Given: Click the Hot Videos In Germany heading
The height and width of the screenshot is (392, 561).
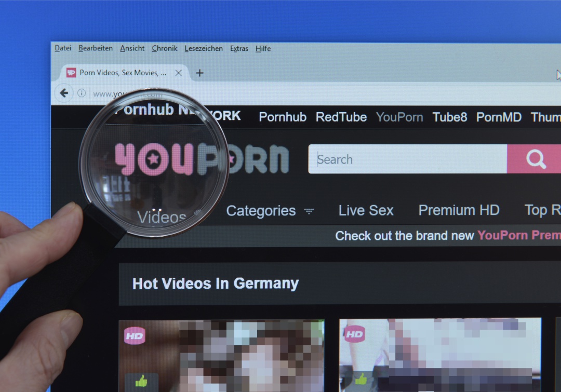Looking at the screenshot, I should (x=216, y=283).
